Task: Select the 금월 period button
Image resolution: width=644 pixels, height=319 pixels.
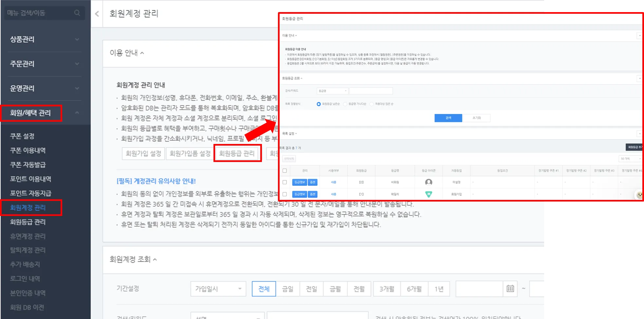Action: click(x=335, y=289)
